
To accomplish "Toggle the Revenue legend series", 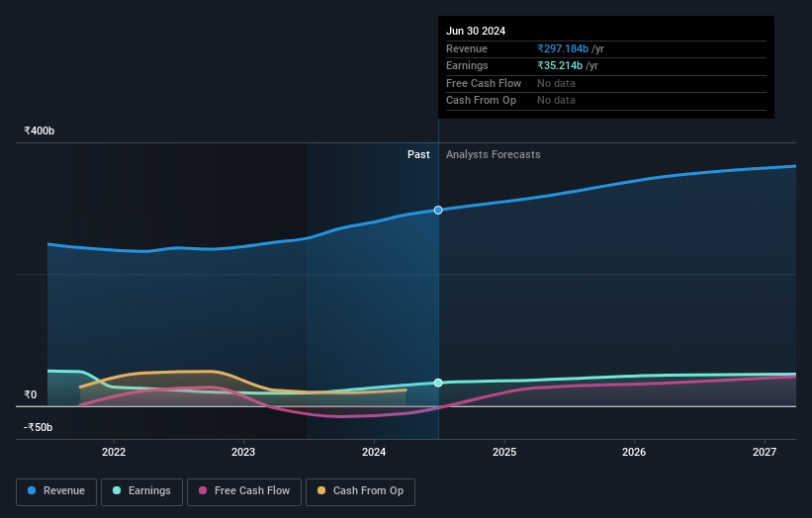I will [56, 491].
